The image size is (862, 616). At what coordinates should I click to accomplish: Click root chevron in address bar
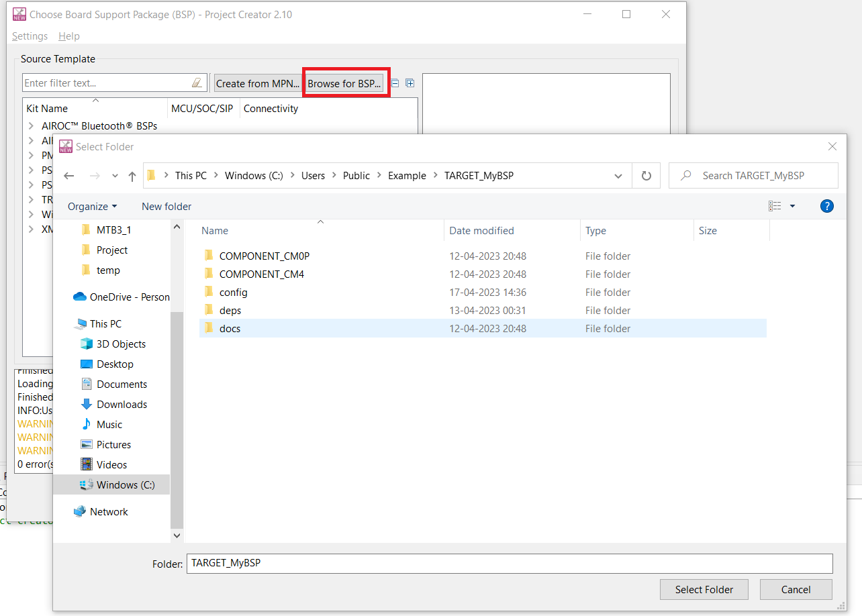click(165, 176)
